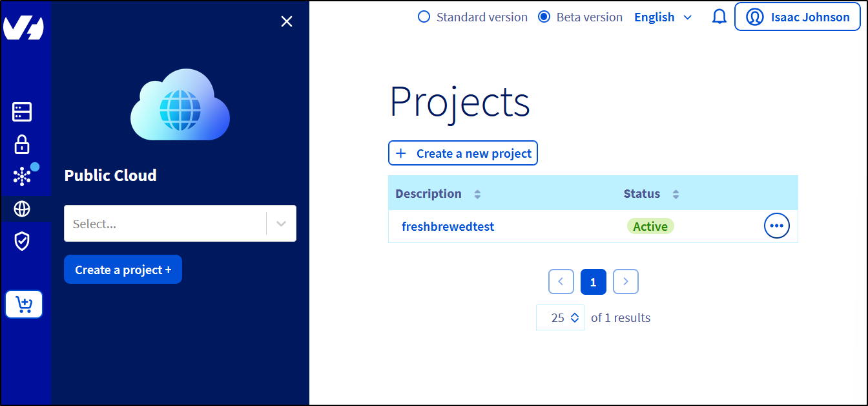Image resolution: width=868 pixels, height=406 pixels.
Task: Open the freshbrewedtest project link
Action: pyautogui.click(x=448, y=226)
